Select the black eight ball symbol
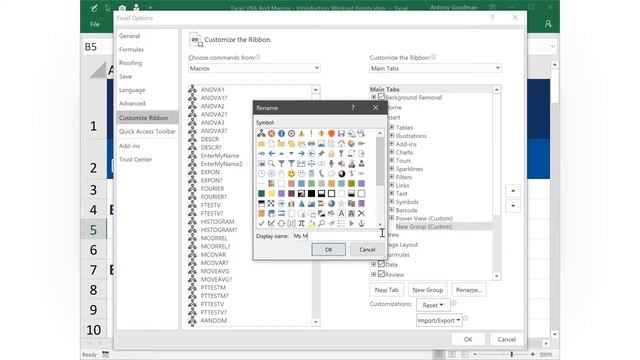Viewport: 640px width, 360px height. point(341,173)
